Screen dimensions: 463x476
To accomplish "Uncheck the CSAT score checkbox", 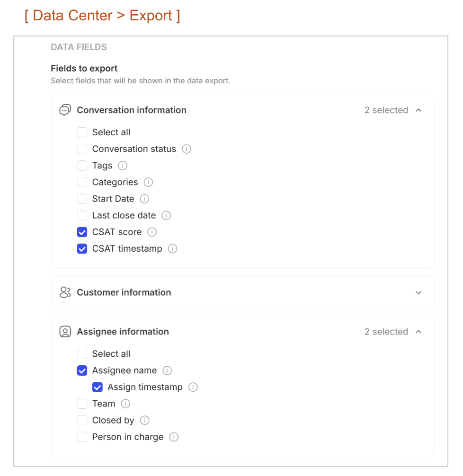I will [x=82, y=232].
